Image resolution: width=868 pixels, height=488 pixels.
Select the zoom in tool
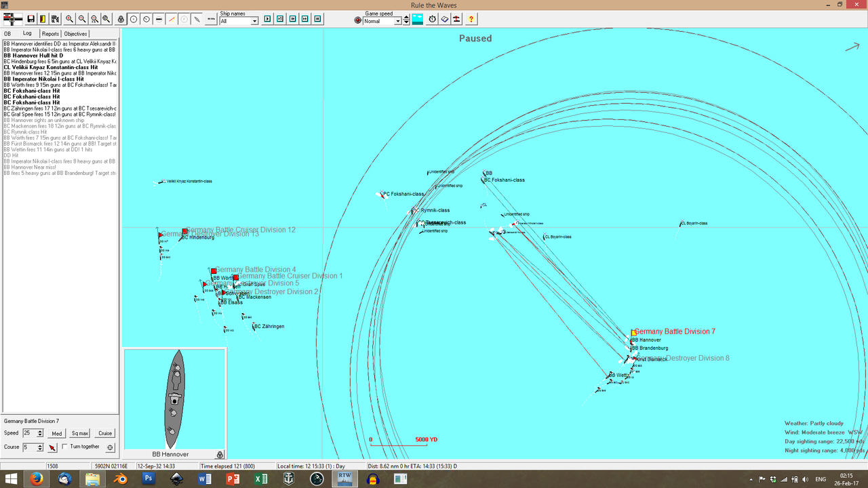click(70, 19)
